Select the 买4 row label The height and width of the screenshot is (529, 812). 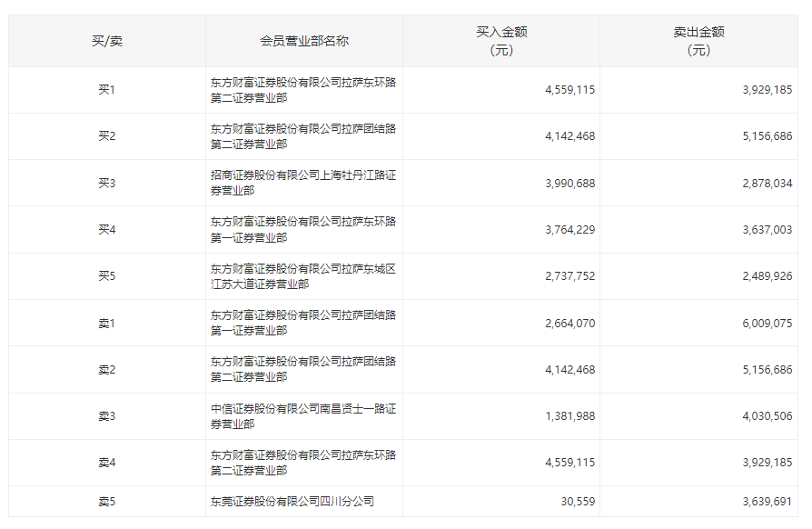coord(106,230)
